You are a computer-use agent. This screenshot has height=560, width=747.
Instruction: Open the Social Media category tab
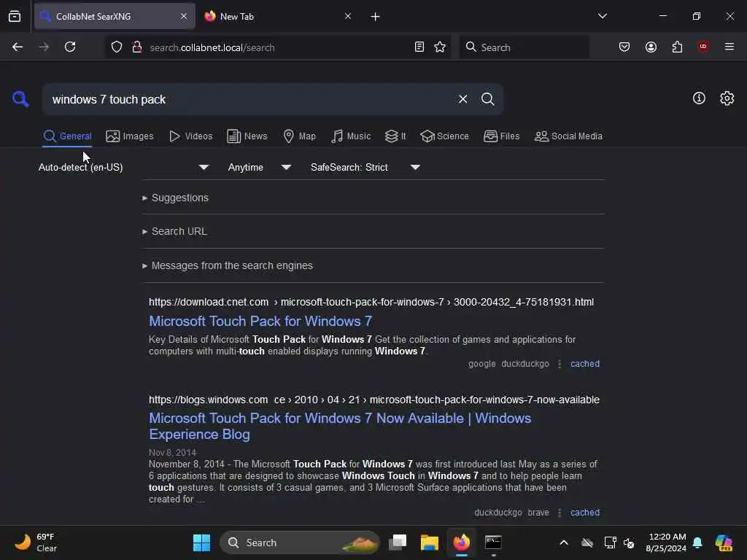coord(568,136)
